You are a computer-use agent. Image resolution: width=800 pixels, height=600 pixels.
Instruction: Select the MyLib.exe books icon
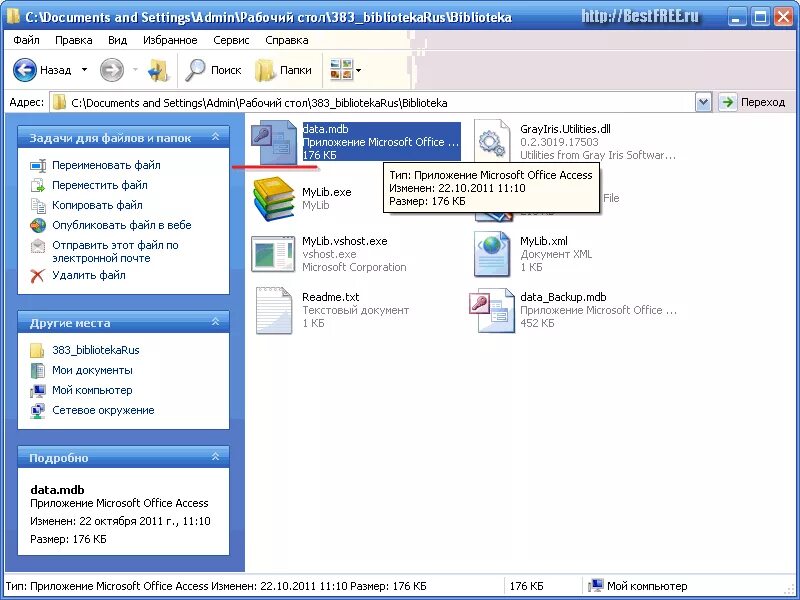pyautogui.click(x=274, y=198)
